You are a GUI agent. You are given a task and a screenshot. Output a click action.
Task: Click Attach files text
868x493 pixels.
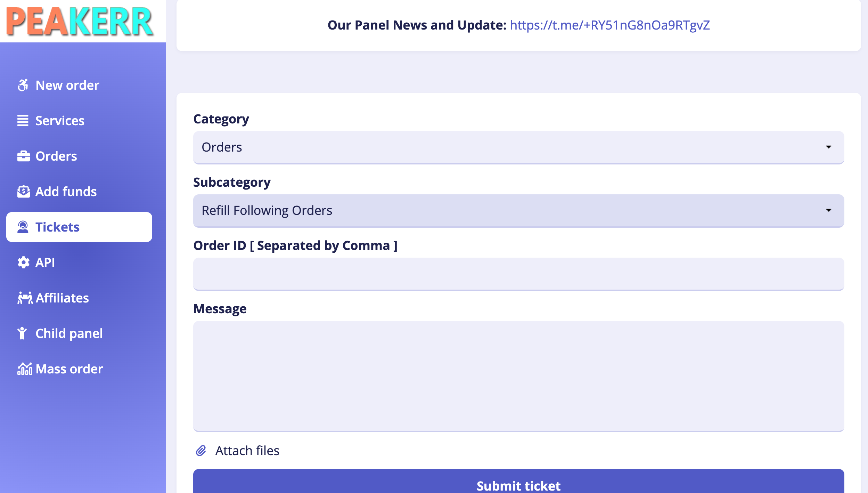[x=247, y=451]
